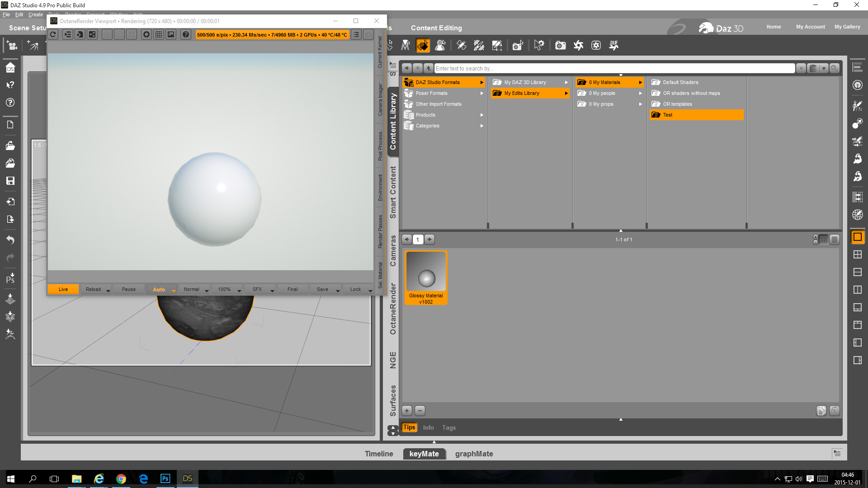
Task: Open the Normal mode dropdown arrow
Action: (x=207, y=291)
